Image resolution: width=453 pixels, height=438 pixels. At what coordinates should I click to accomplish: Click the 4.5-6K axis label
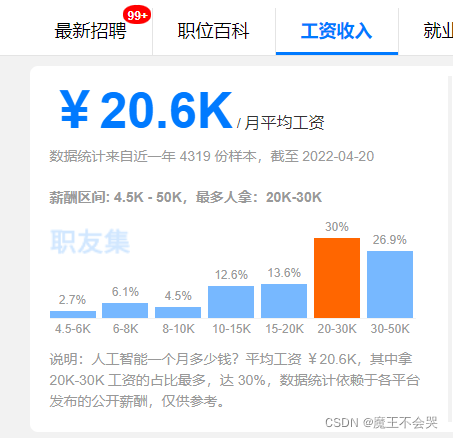point(73,329)
